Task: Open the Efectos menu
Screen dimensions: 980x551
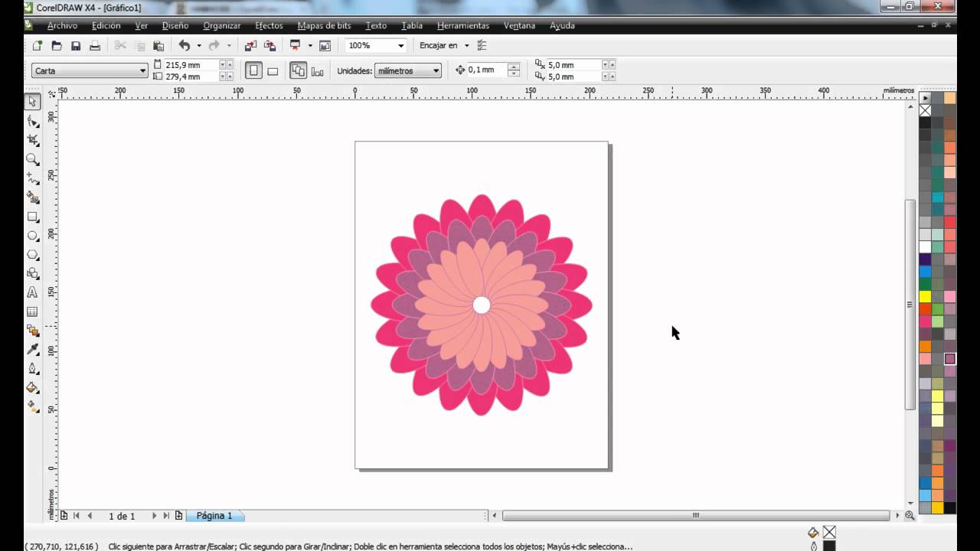Action: tap(269, 25)
